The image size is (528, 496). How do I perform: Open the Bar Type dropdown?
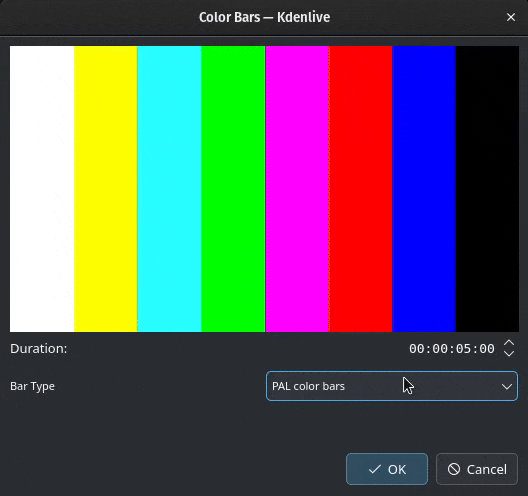point(392,386)
